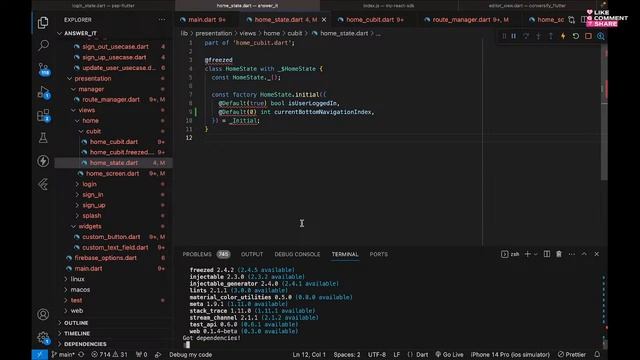Open the Run and Debug view

point(43,93)
